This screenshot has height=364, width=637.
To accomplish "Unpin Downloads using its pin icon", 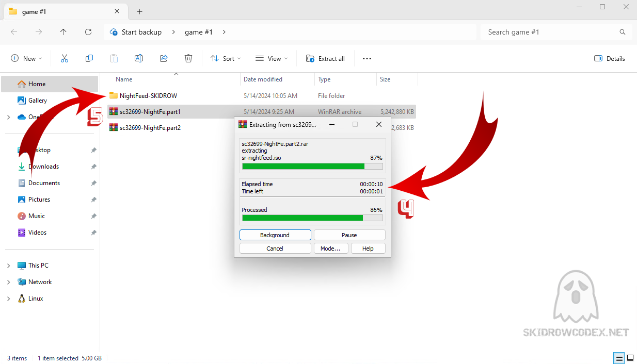I will point(93,167).
